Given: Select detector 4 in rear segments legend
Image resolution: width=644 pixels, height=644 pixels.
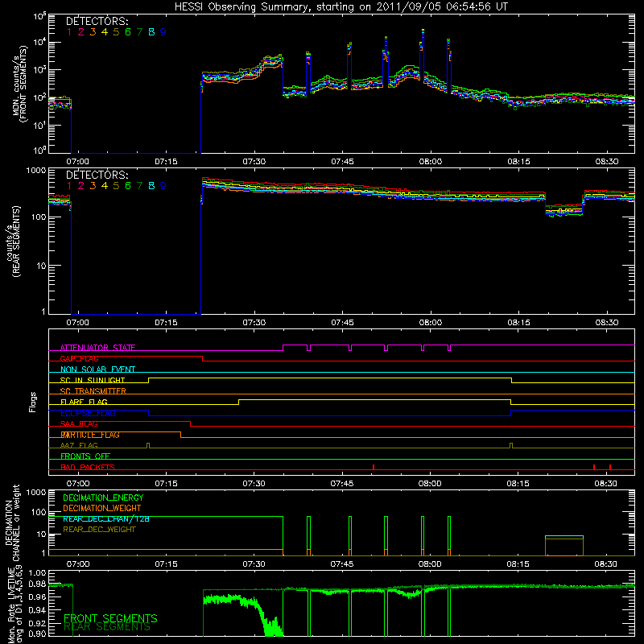Looking at the screenshot, I should pyautogui.click(x=105, y=186).
